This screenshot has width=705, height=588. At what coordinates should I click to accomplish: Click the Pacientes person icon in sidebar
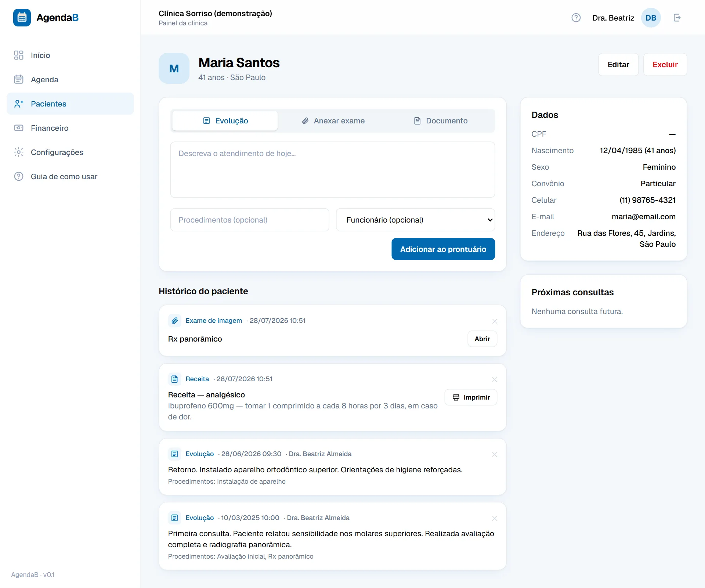[19, 104]
